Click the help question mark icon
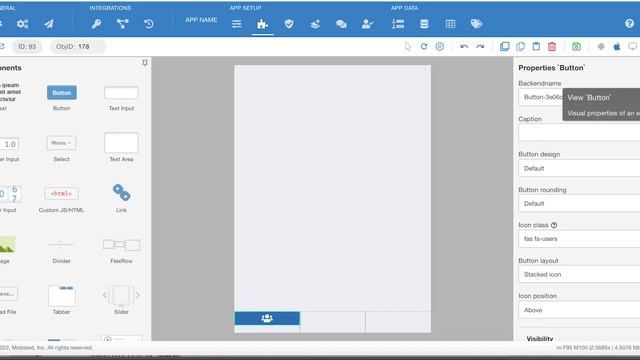This screenshot has height=360, width=640. [629, 24]
